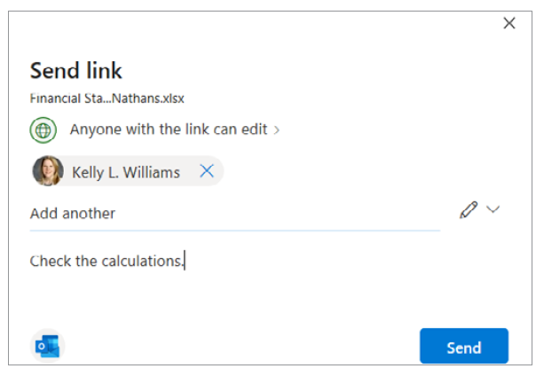The image size is (536, 392).
Task: Close the Send link dialog
Action: coord(508,23)
